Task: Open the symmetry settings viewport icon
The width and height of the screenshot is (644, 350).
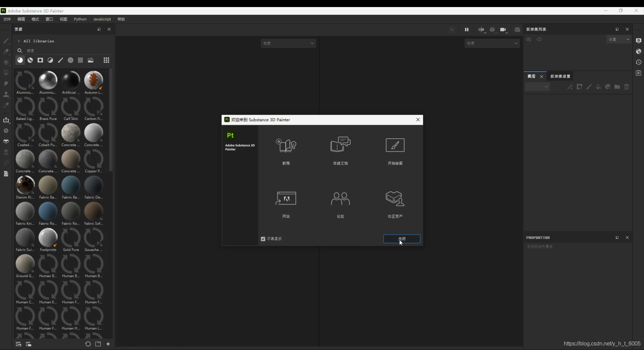Action: tap(482, 30)
